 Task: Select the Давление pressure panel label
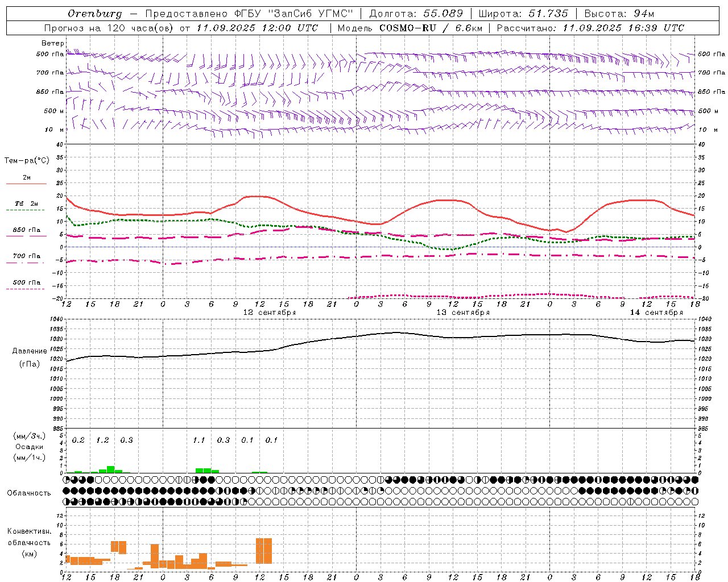[x=30, y=351]
